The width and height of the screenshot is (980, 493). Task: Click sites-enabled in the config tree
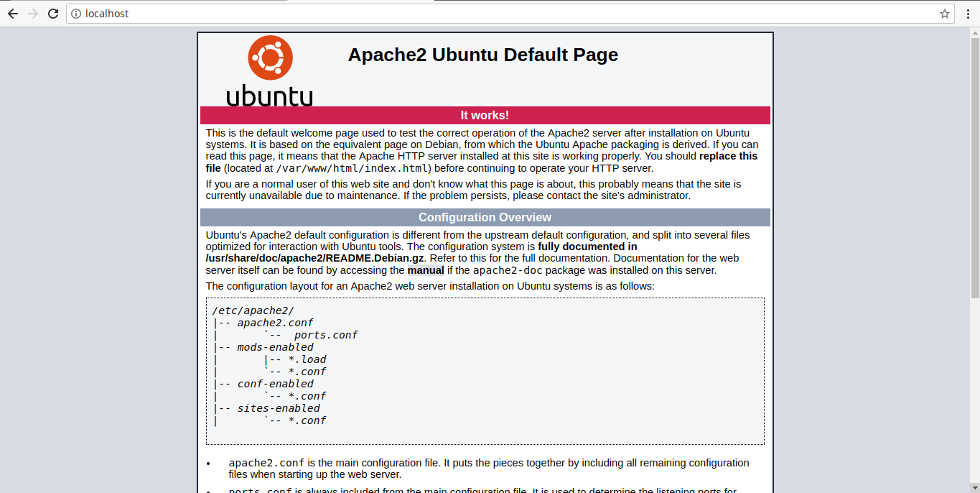279,408
